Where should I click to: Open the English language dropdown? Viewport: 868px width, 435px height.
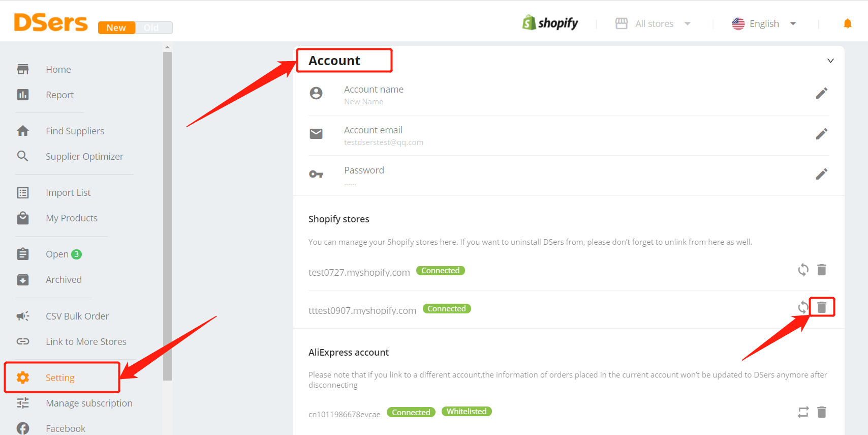point(764,24)
